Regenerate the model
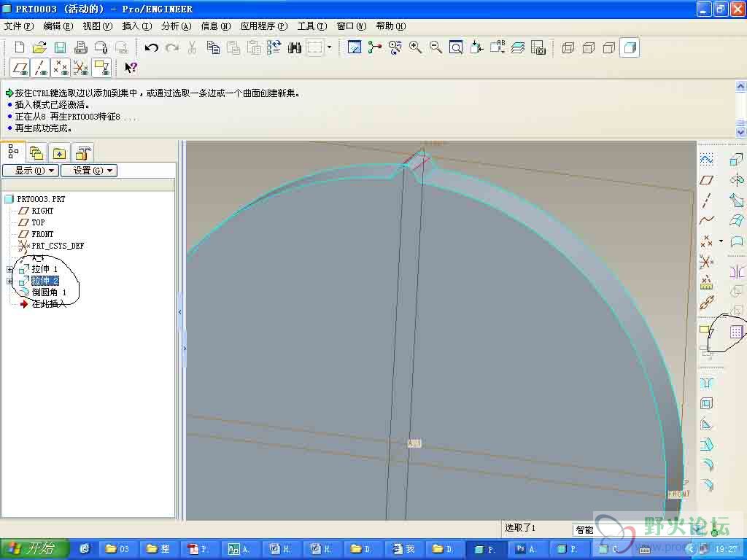Image resolution: width=747 pixels, height=560 pixels. tap(274, 47)
